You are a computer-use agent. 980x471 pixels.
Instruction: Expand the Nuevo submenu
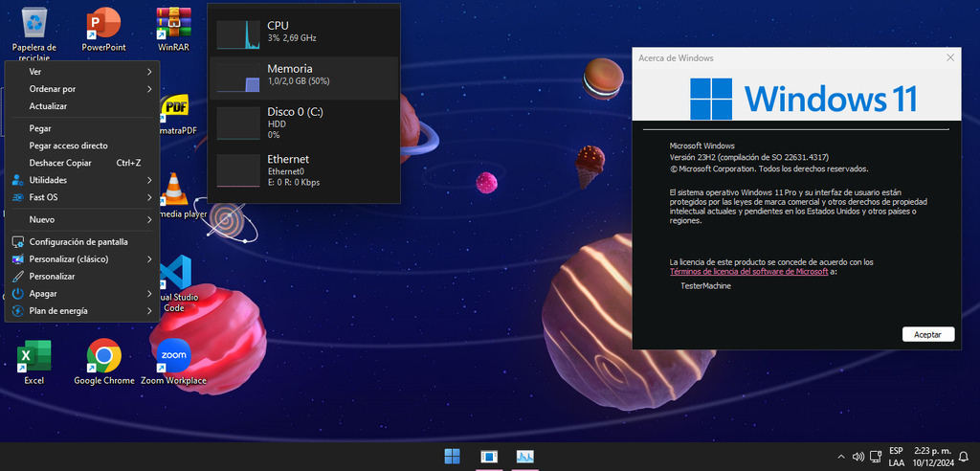point(81,219)
